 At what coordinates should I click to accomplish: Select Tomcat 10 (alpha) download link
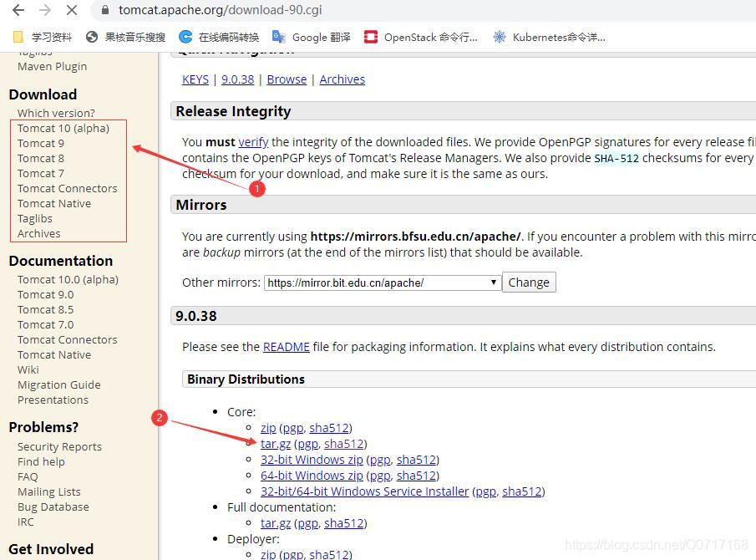[x=63, y=129]
